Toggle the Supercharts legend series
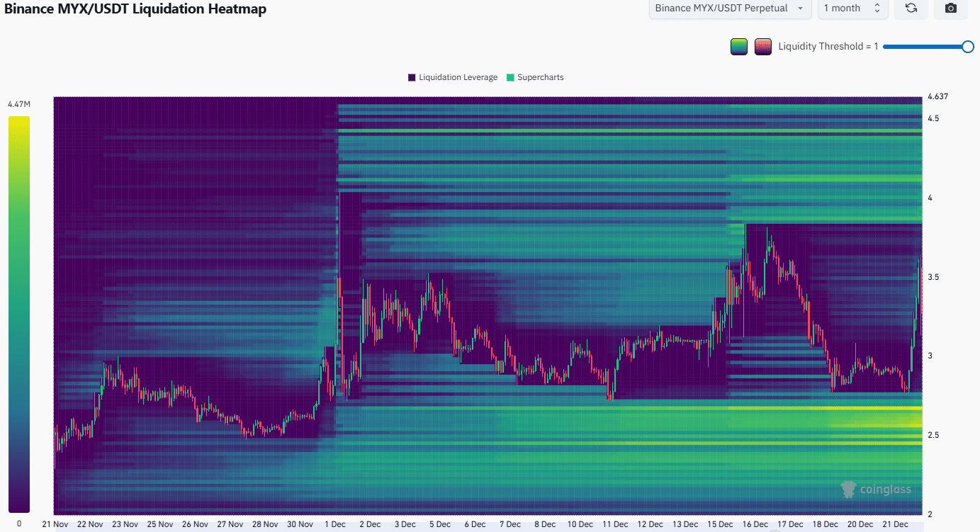The height and width of the screenshot is (532, 980). click(535, 77)
